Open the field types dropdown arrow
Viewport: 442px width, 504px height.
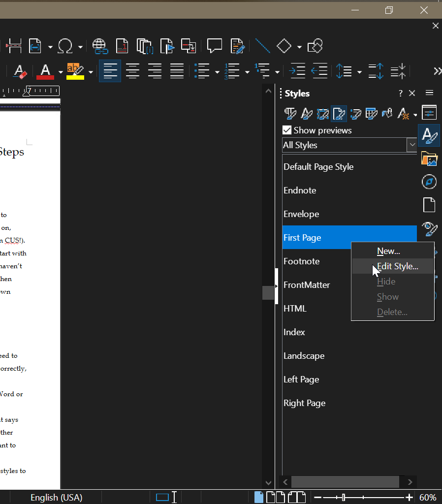pyautogui.click(x=50, y=47)
